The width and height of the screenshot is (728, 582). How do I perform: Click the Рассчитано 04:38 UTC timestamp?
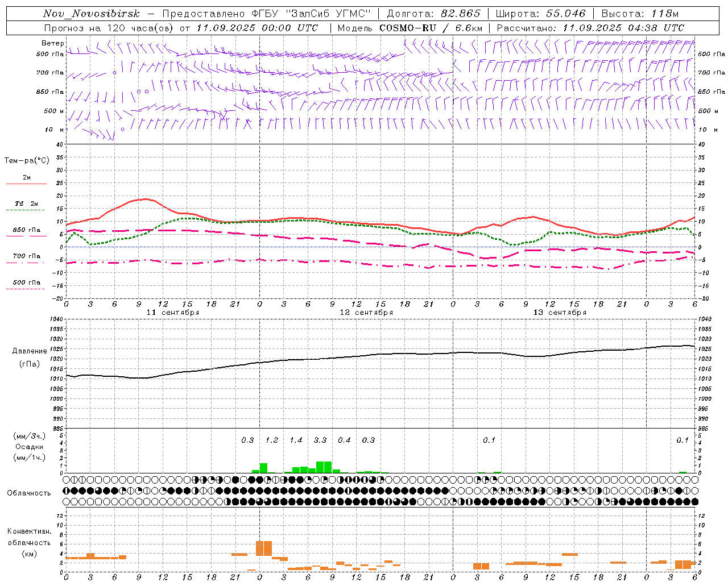pos(590,28)
